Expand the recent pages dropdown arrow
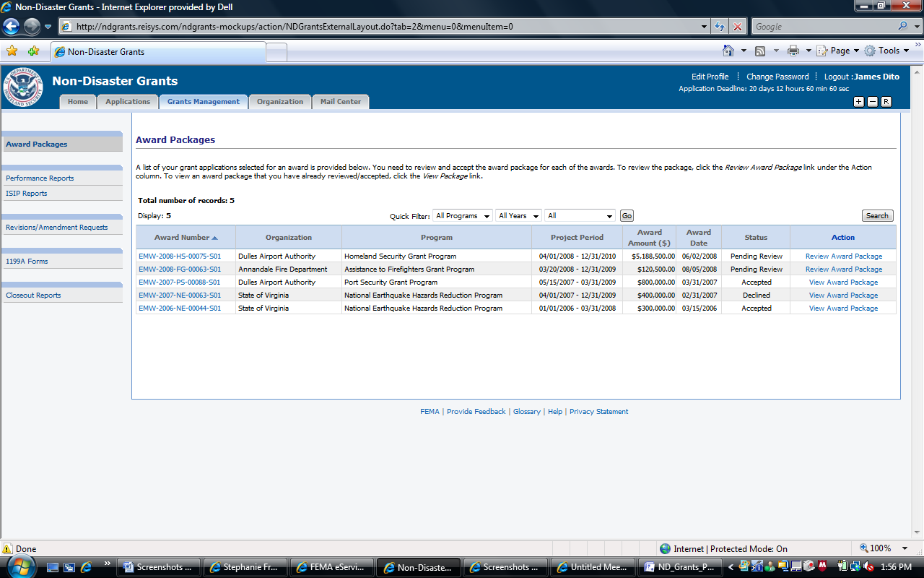 click(x=48, y=27)
